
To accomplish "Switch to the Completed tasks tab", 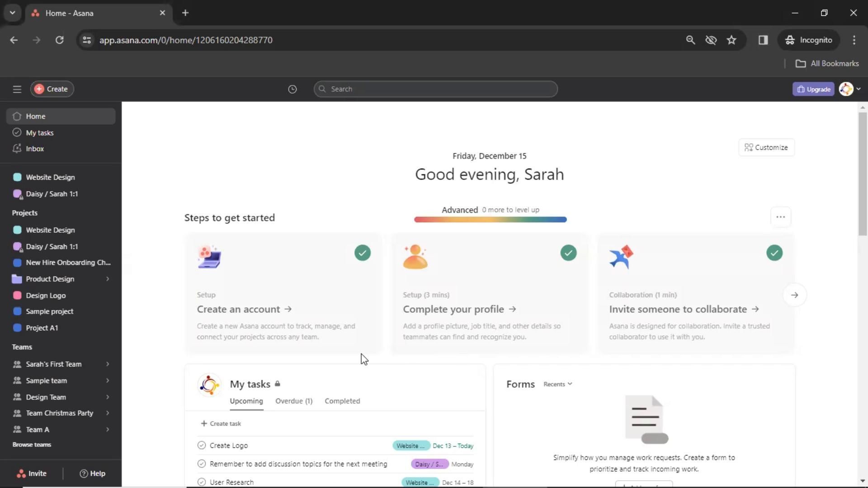I will click(x=342, y=401).
